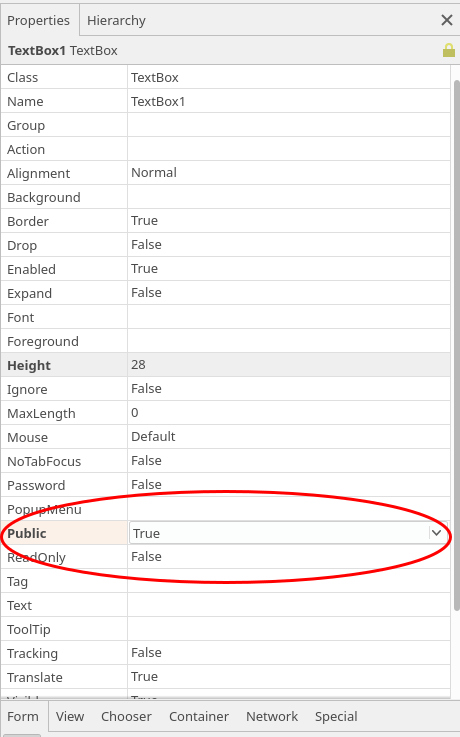Click the vertical scrollbar of property list
The width and height of the screenshot is (460, 737).
click(456, 345)
